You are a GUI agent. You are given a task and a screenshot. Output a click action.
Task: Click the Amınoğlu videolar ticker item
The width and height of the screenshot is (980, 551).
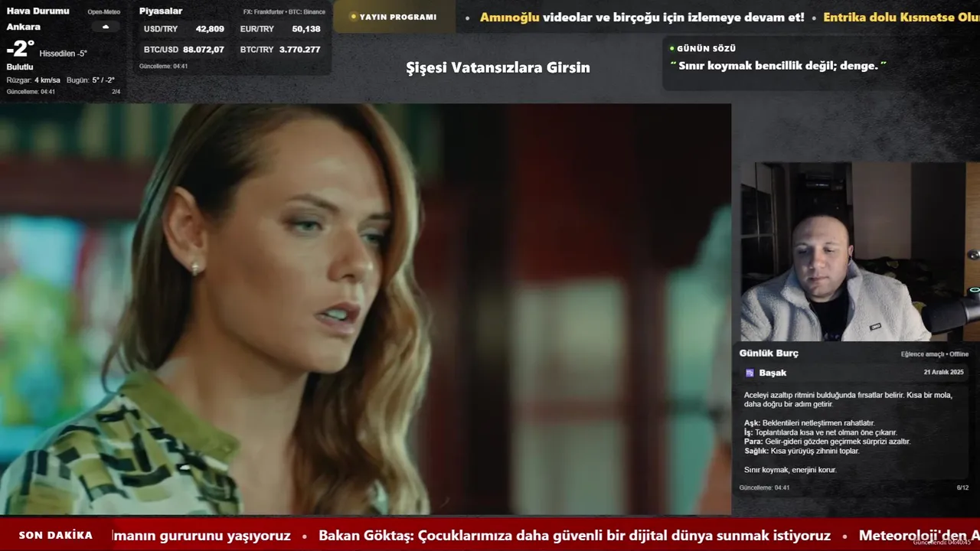(642, 17)
